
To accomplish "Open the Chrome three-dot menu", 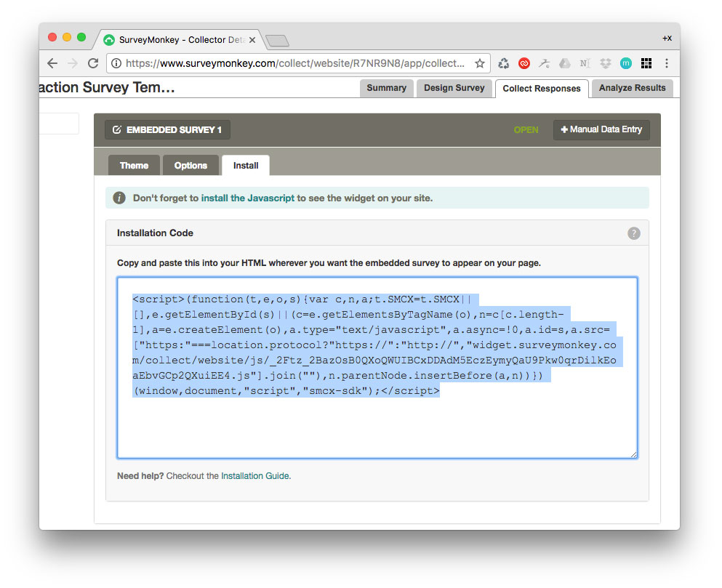I will click(667, 63).
